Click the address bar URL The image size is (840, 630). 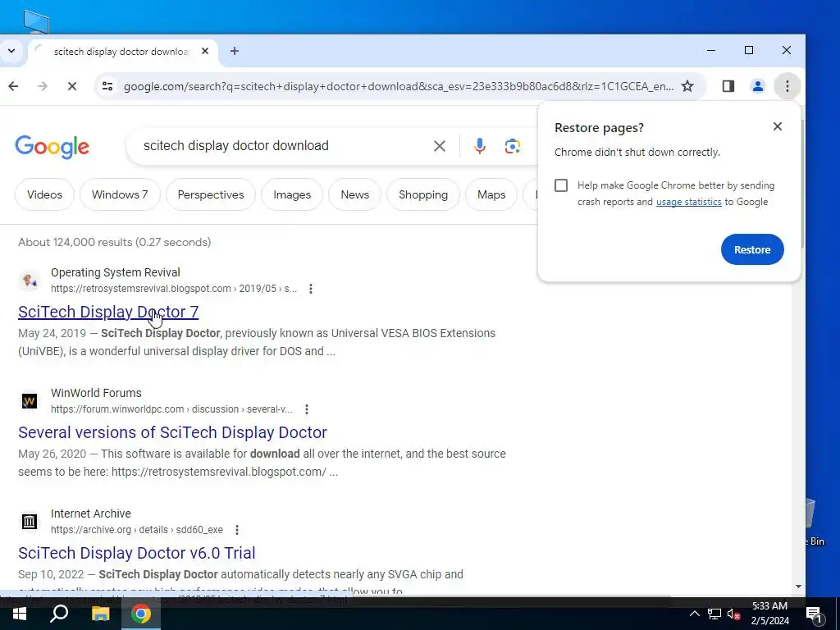pos(399,86)
